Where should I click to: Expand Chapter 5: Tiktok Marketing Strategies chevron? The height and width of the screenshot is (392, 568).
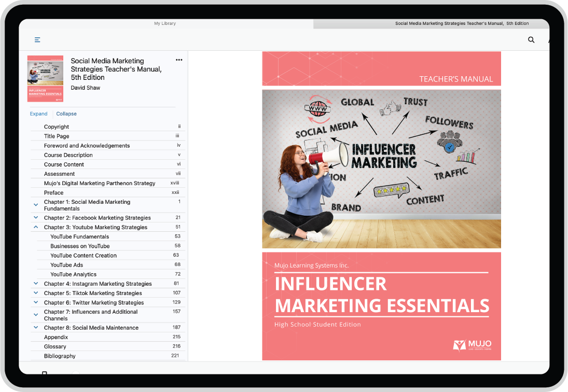[x=36, y=293]
